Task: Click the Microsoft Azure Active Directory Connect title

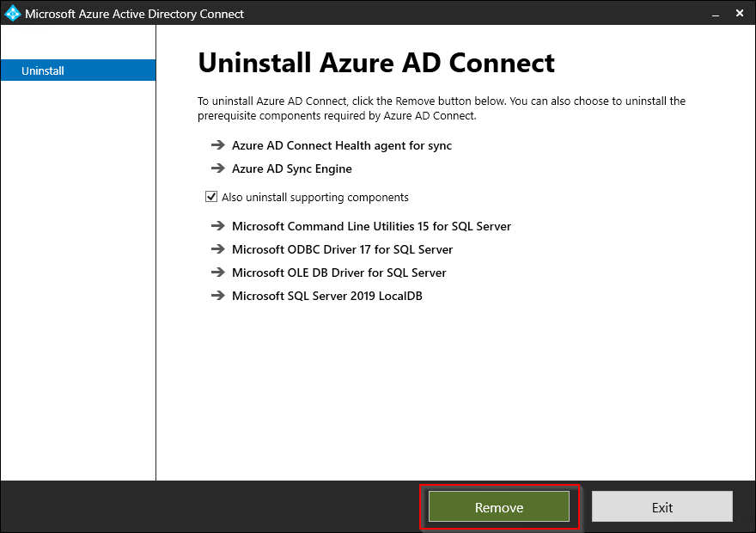Action: (134, 14)
